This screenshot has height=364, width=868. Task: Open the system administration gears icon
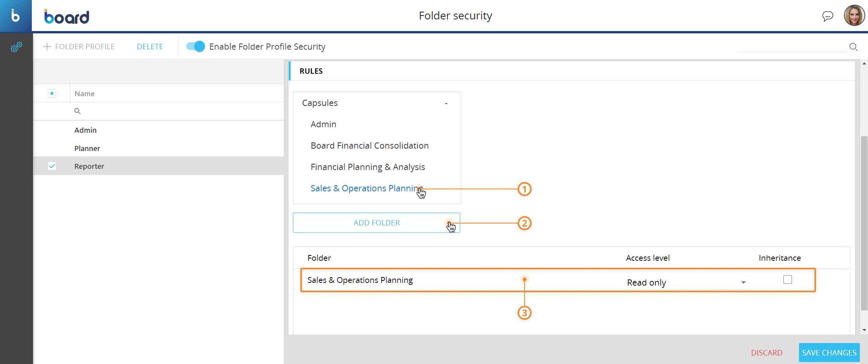16,47
